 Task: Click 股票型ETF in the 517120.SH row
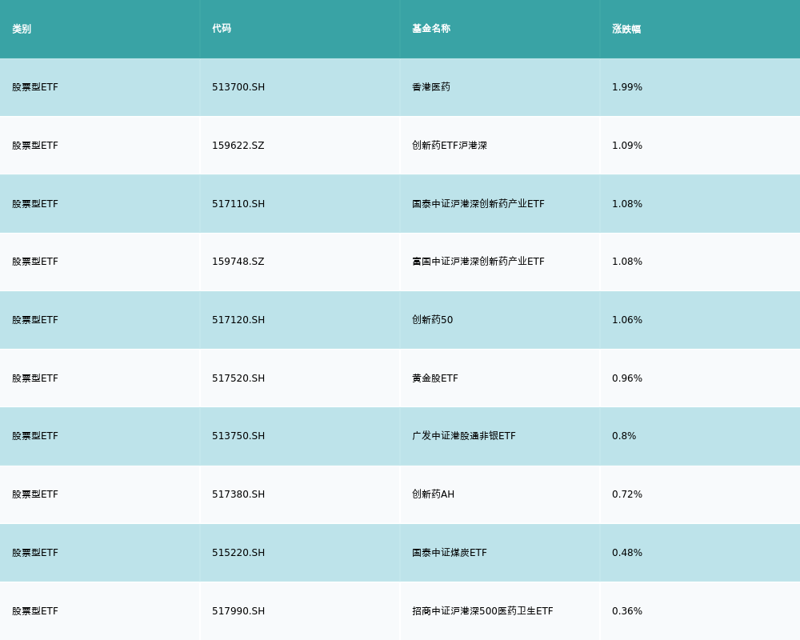[x=35, y=320]
